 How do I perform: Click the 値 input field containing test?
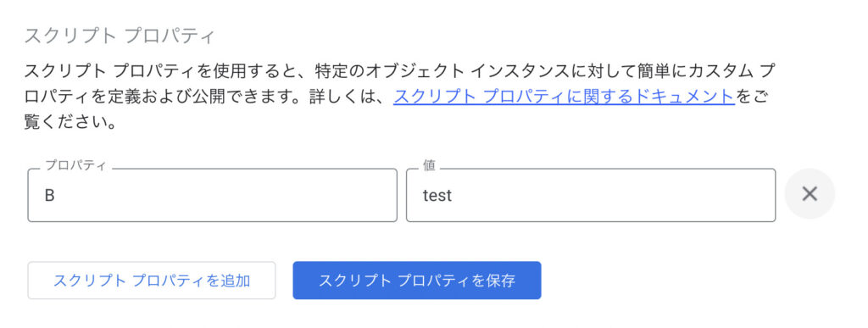591,195
